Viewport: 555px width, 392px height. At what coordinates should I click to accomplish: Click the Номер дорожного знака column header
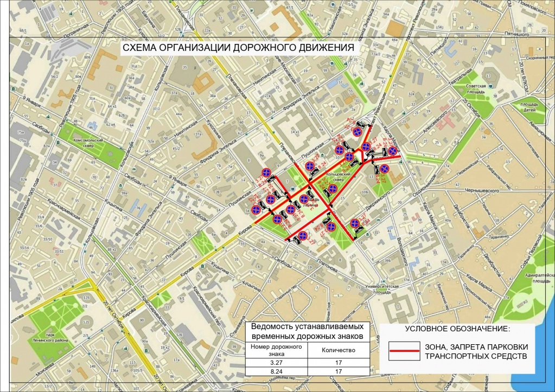pyautogui.click(x=276, y=350)
